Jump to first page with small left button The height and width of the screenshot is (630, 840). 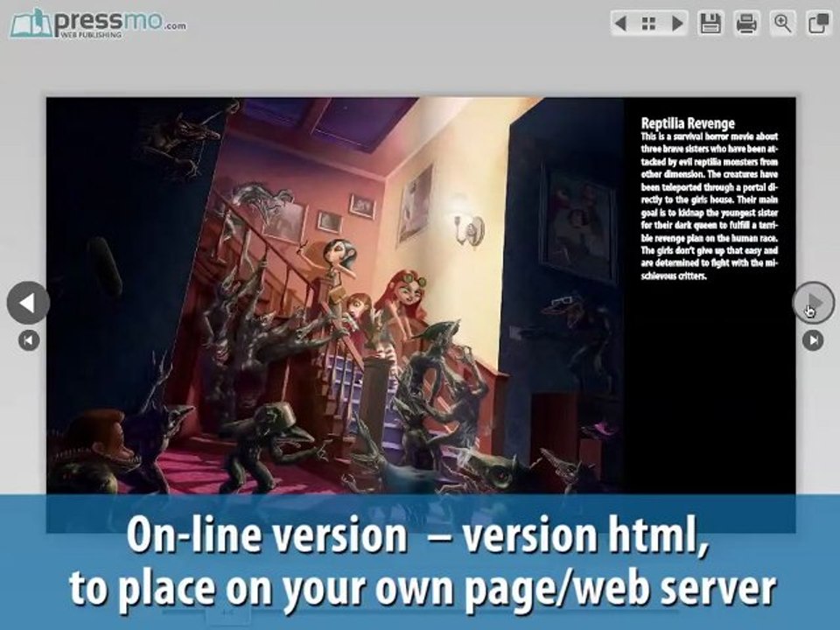tap(29, 340)
